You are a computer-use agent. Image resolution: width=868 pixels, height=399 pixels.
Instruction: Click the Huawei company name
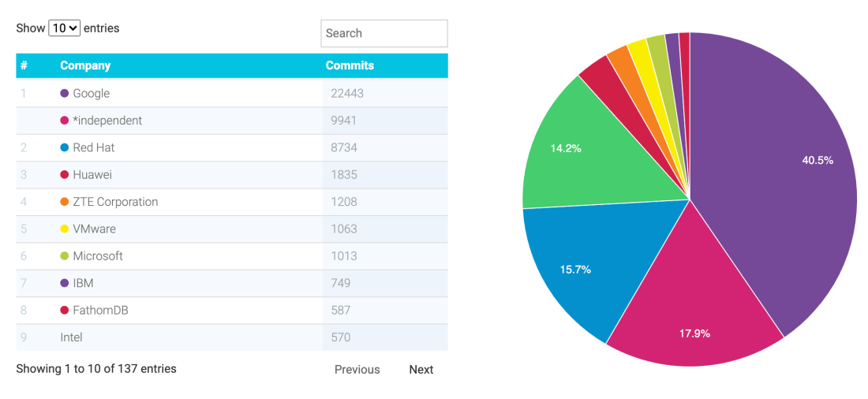(92, 175)
